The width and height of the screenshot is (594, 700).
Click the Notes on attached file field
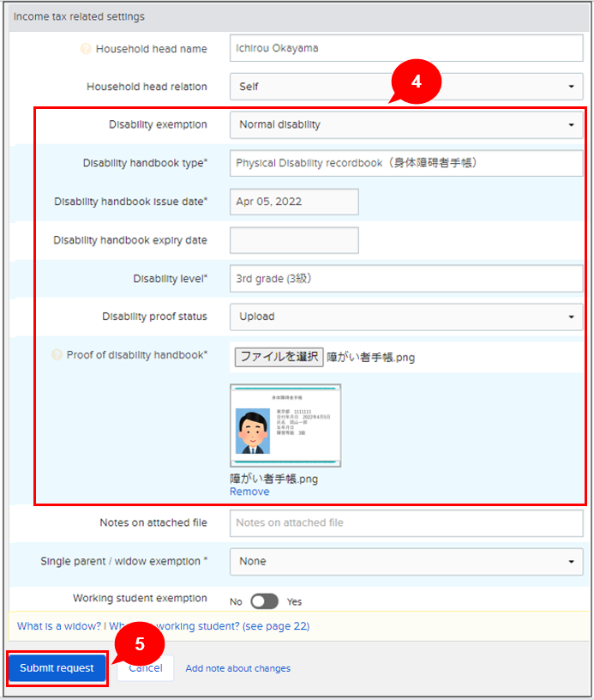click(405, 522)
